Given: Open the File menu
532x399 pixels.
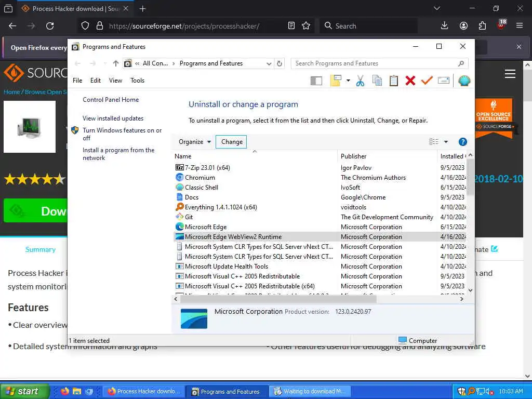Looking at the screenshot, I should [77, 81].
